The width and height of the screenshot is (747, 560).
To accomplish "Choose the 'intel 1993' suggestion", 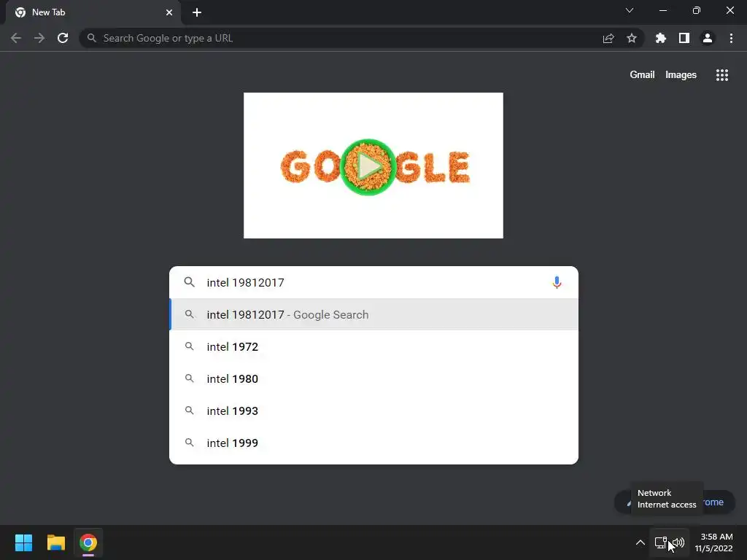I will click(374, 411).
